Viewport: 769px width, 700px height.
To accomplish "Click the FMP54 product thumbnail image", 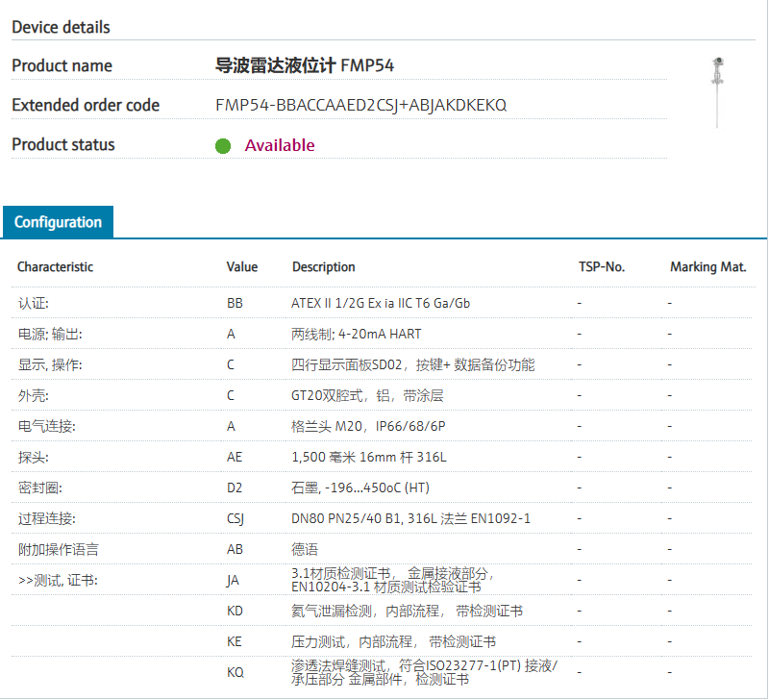I will click(x=716, y=91).
